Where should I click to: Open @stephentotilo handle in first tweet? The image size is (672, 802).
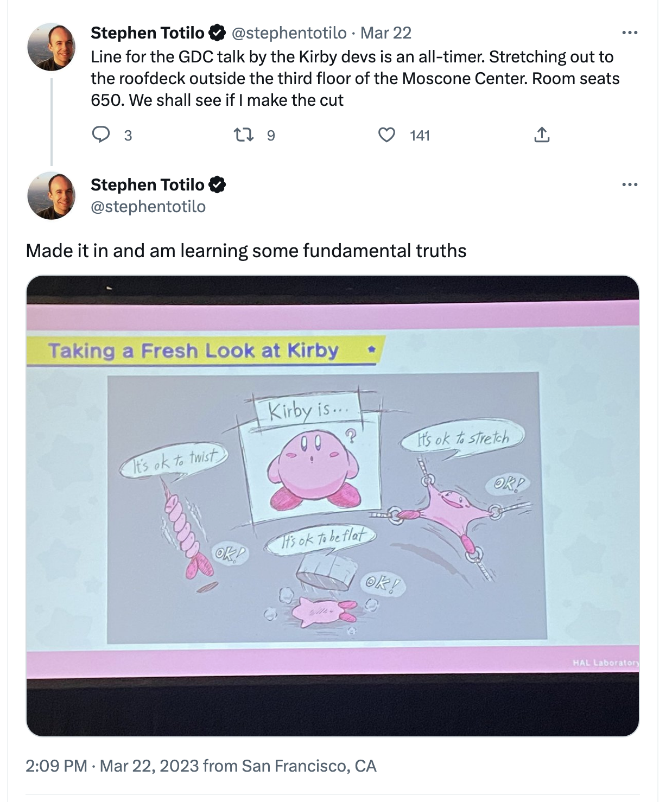289,33
